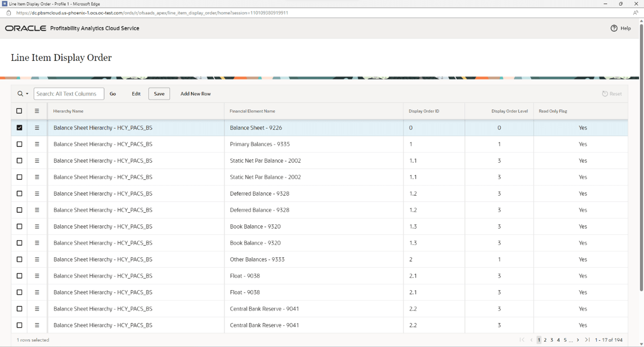The height and width of the screenshot is (347, 644).
Task: Click the Line Item Display Order page heading
Action: [61, 58]
